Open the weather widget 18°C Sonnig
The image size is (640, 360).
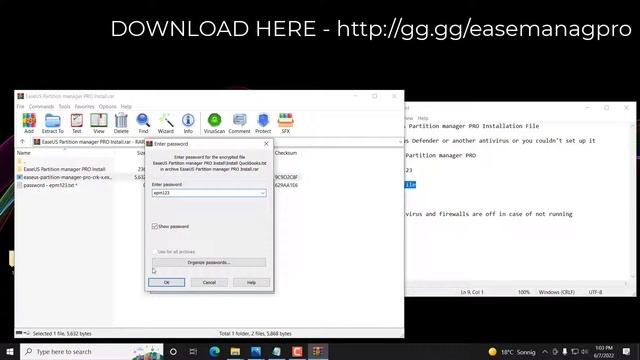click(512, 352)
